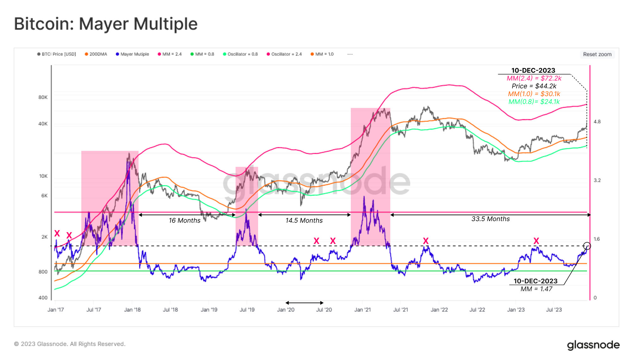Click the circle marker on current Mayer Multiple
This screenshot has height=364, width=633.
[x=587, y=246]
